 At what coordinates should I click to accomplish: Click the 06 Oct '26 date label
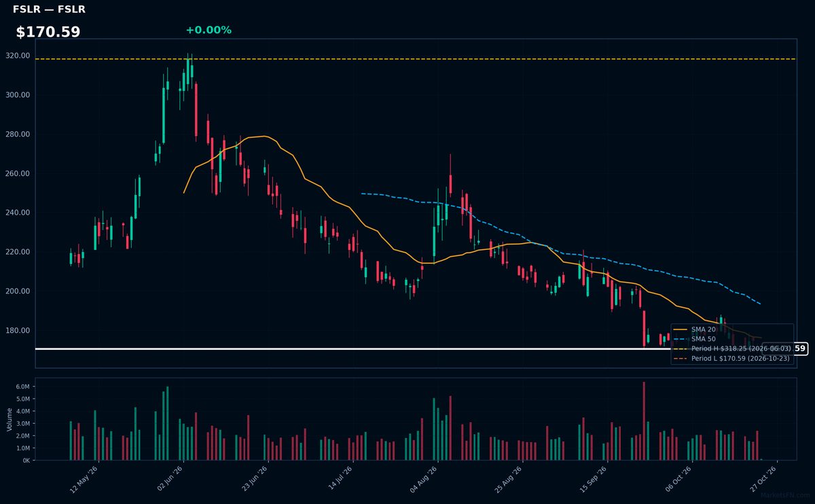[x=679, y=479]
